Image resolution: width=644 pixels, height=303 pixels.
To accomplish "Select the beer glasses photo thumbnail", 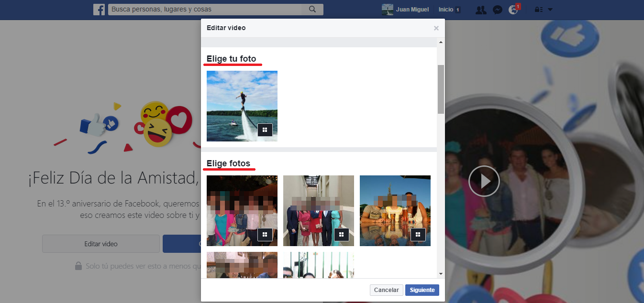I will click(x=395, y=211).
